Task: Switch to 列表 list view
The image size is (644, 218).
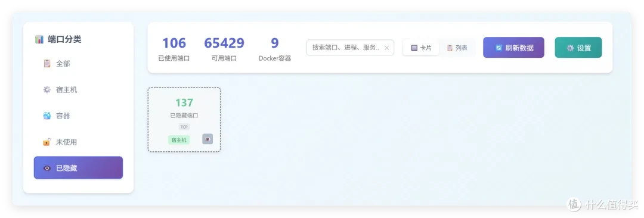Action: click(x=457, y=48)
